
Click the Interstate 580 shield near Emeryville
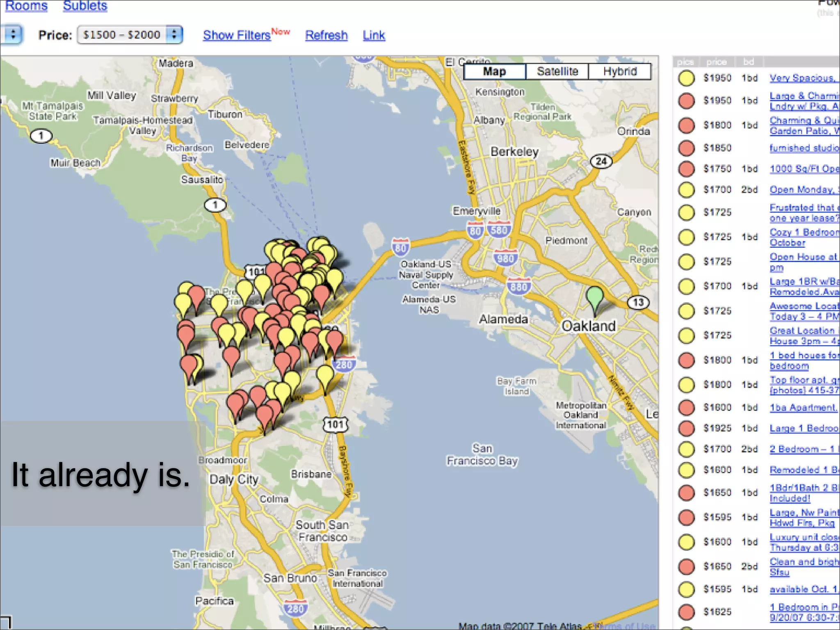499,230
